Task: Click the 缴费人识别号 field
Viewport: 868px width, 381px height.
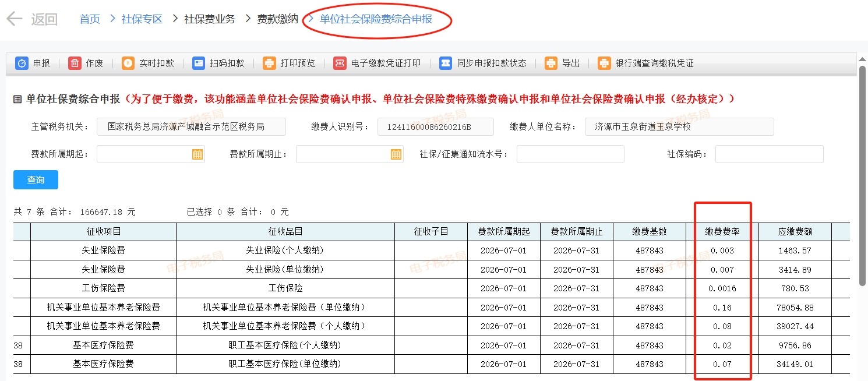Action: tap(435, 127)
